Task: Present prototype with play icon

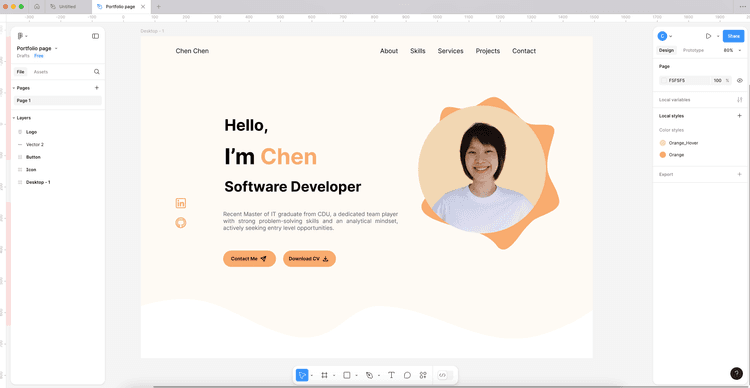Action: 708,36
